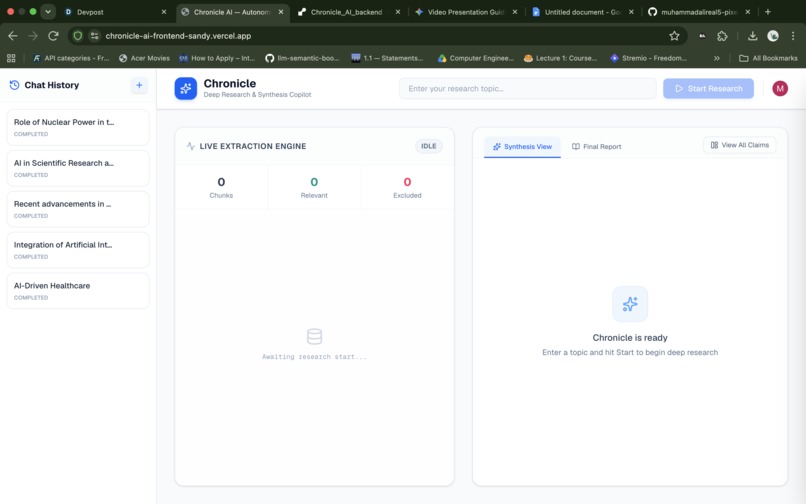Click the activity pulse icon beside Live Extraction Engine
The width and height of the screenshot is (806, 504).
point(191,146)
